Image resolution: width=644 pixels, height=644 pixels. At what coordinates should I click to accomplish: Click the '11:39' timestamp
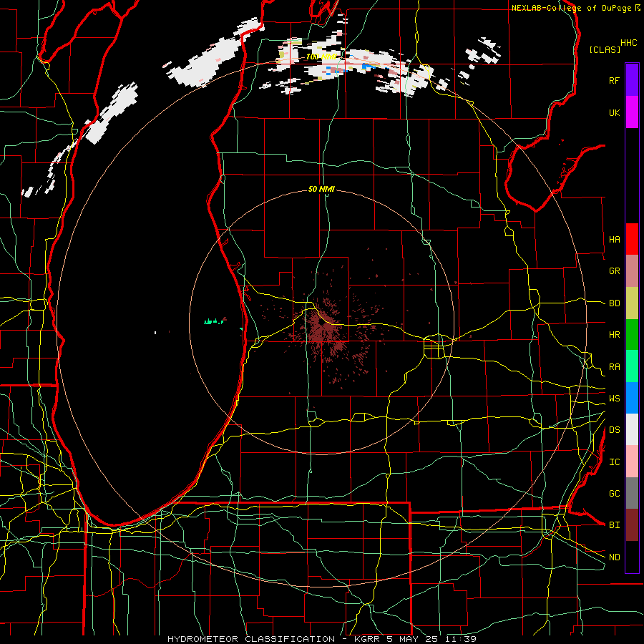click(462, 639)
